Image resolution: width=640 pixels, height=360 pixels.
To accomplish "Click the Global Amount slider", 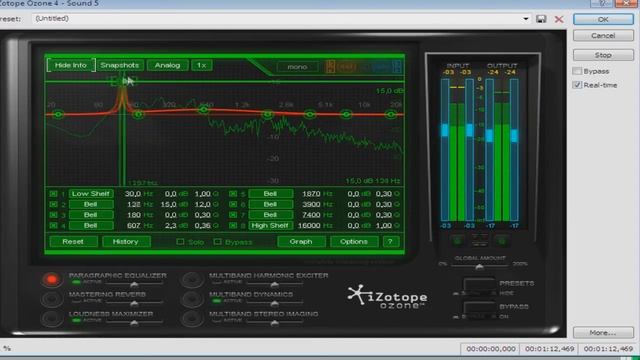I will click(480, 267).
